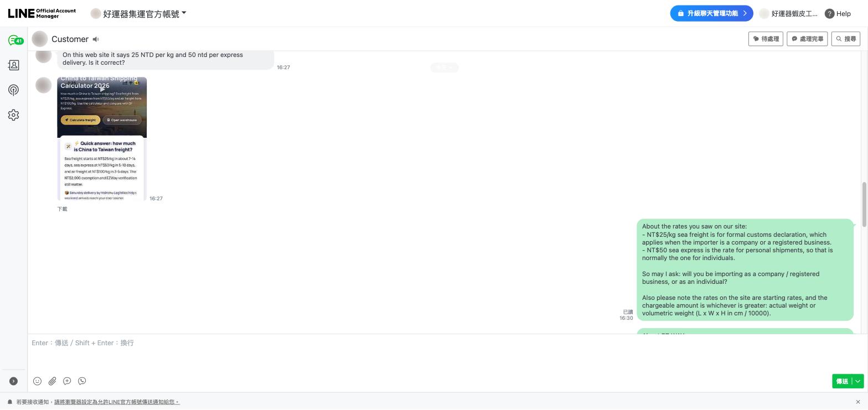Image resolution: width=868 pixels, height=410 pixels.
Task: Click the chat vertical scrollbar thumb
Action: coord(864,204)
